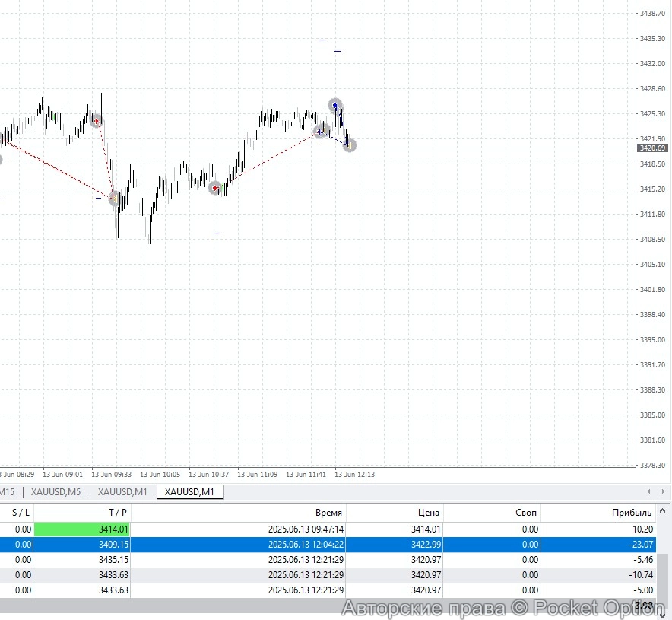This screenshot has height=620, width=672.
Task: Click the blue sell arrow marker at the chart top
Action: pyautogui.click(x=335, y=105)
